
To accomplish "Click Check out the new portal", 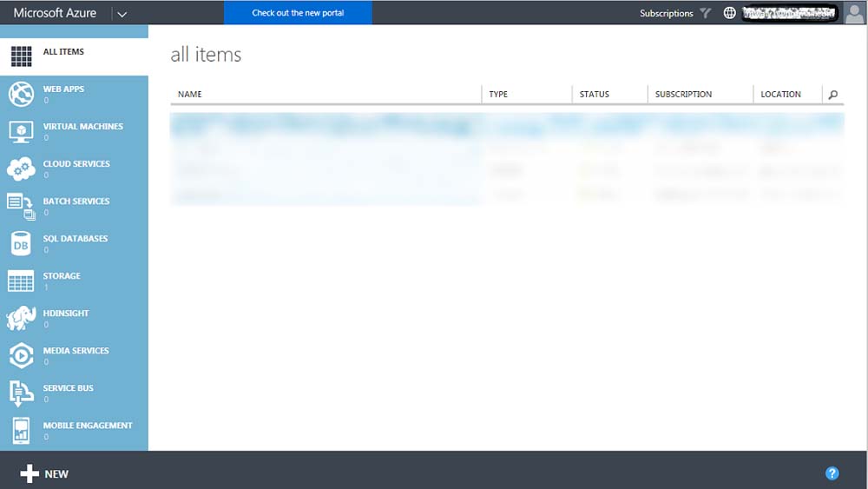I will click(x=298, y=13).
